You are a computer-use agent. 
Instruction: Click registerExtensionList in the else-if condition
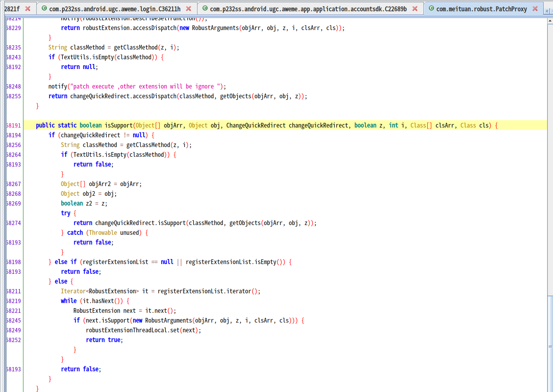click(x=116, y=262)
